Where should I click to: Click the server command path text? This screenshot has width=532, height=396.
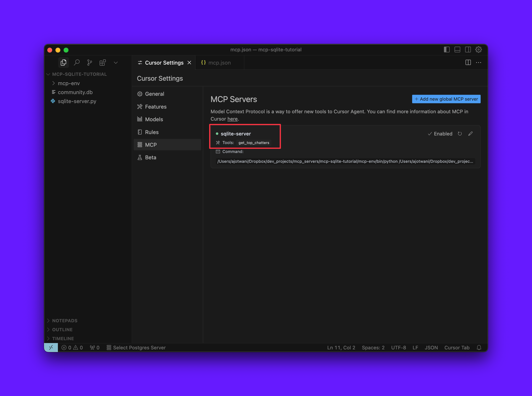(x=345, y=161)
